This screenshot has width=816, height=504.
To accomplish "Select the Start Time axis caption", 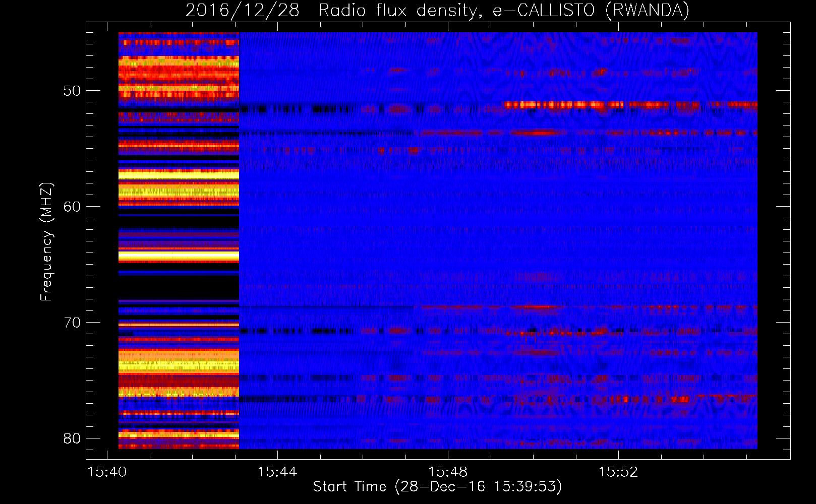I will pos(437,487).
